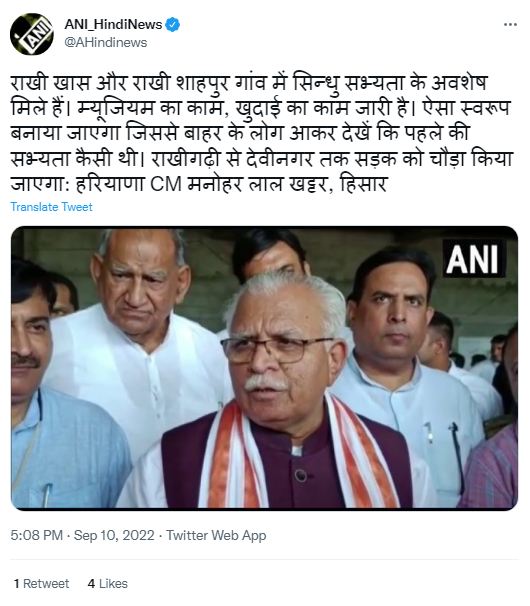This screenshot has width=530, height=606.
Task: Click the man on right in photo
Action: [410, 367]
